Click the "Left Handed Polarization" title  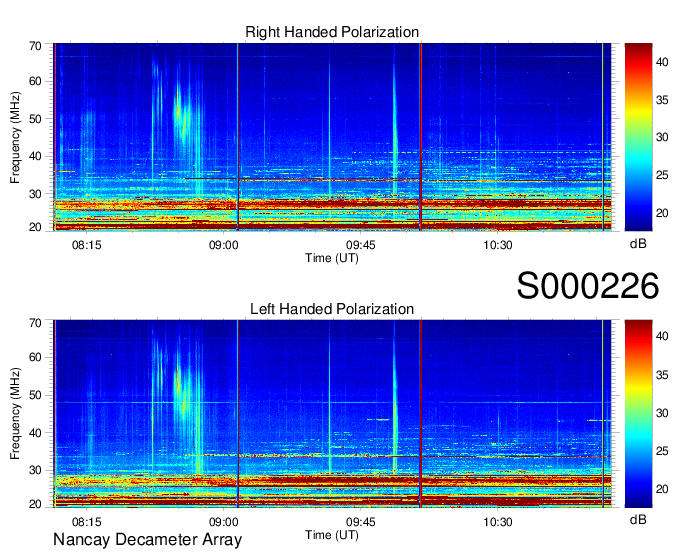[x=332, y=309]
